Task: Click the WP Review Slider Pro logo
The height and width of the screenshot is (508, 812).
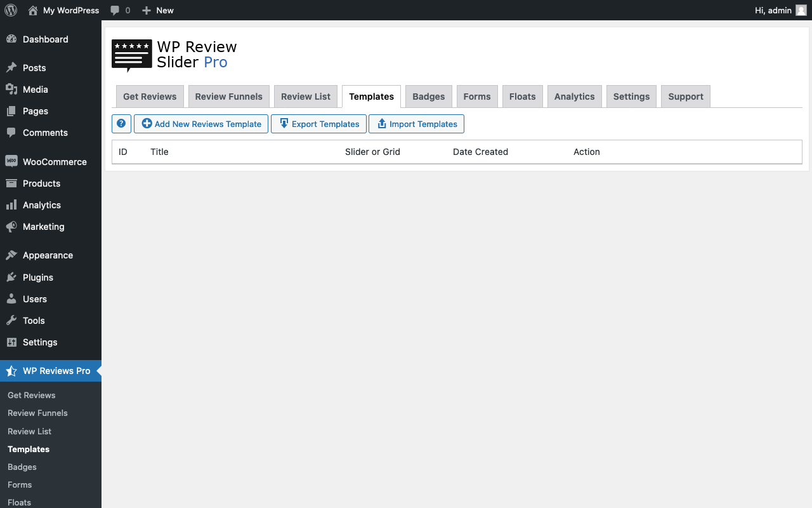Action: point(174,55)
